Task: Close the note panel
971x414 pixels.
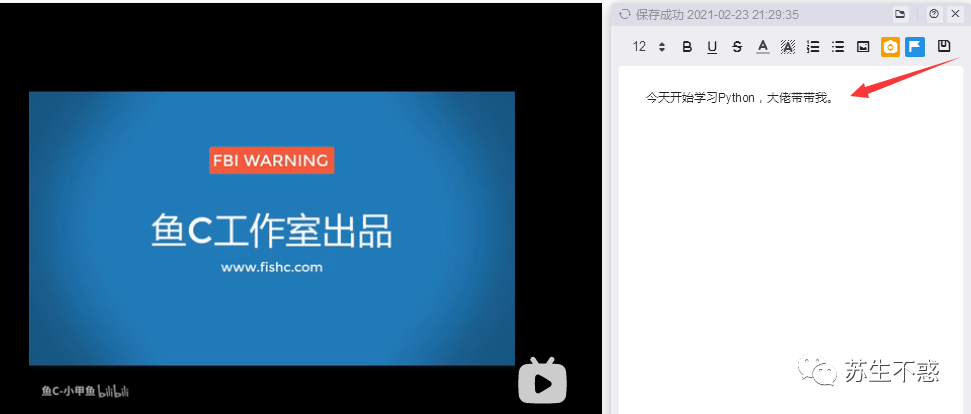Action: (954, 14)
